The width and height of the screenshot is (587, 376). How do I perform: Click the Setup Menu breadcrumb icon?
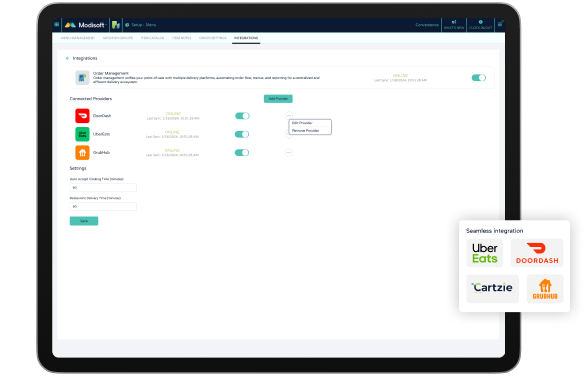click(127, 25)
